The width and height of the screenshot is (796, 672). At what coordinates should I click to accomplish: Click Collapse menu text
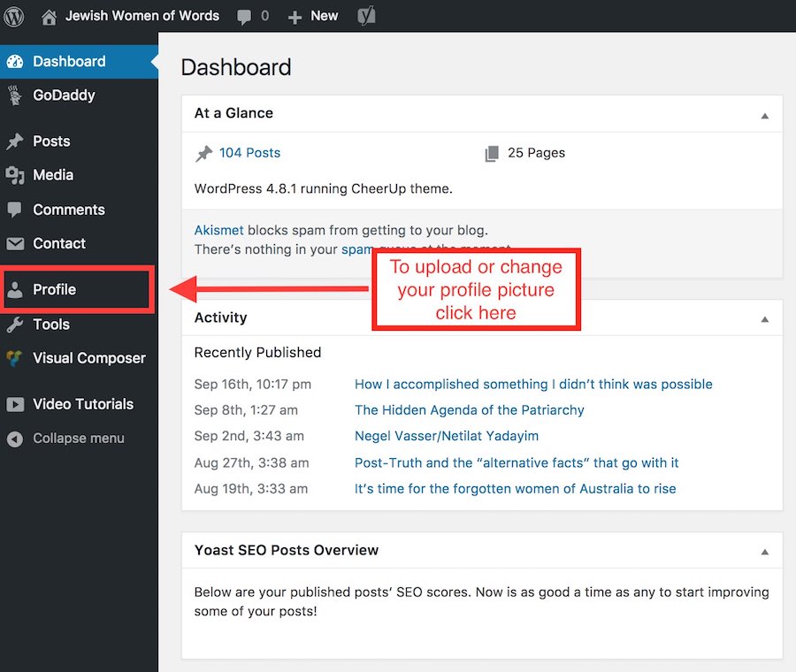(x=78, y=439)
